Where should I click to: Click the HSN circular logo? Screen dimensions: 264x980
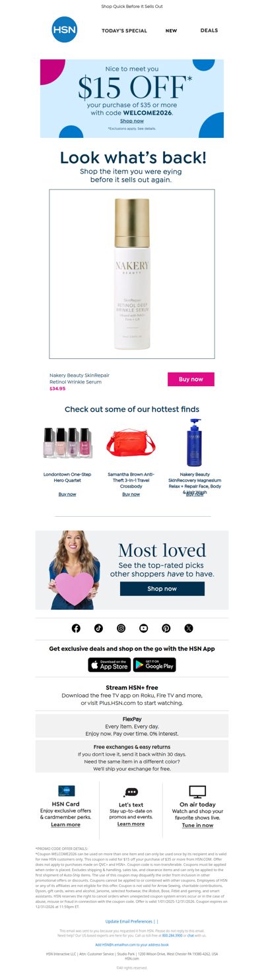65,30
